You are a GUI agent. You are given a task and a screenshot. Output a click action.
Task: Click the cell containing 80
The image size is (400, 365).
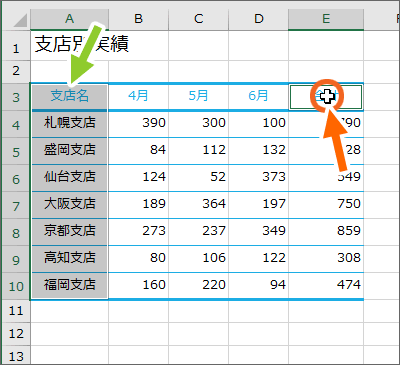point(138,259)
